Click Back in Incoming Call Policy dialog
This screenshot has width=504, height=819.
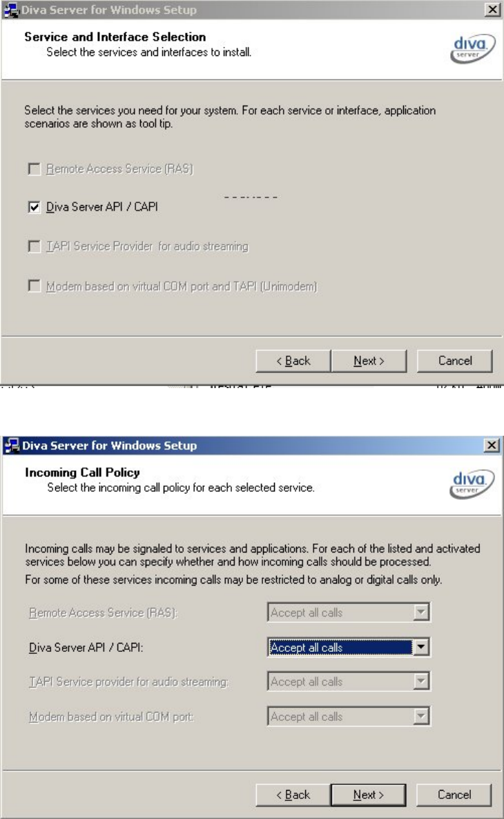tap(293, 795)
